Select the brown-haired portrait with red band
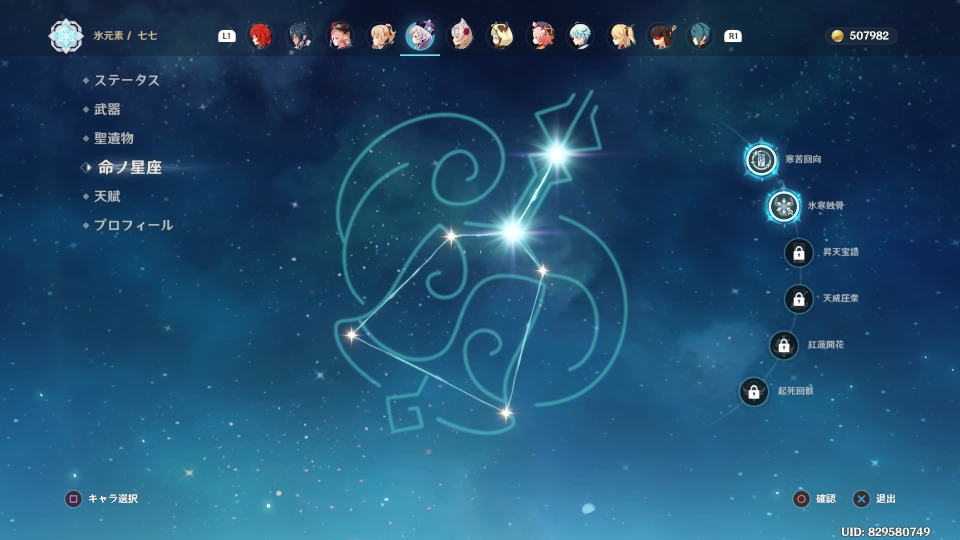The width and height of the screenshot is (960, 540). 661,36
